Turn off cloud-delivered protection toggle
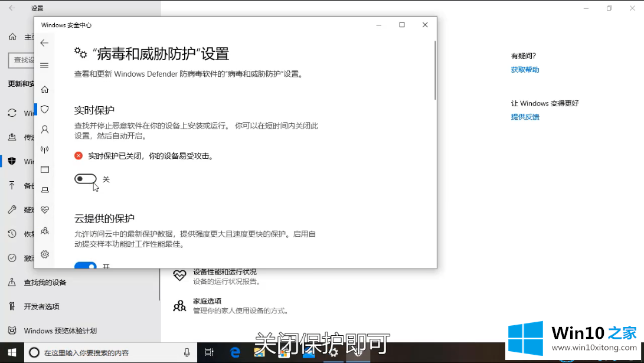The width and height of the screenshot is (644, 363). click(86, 265)
